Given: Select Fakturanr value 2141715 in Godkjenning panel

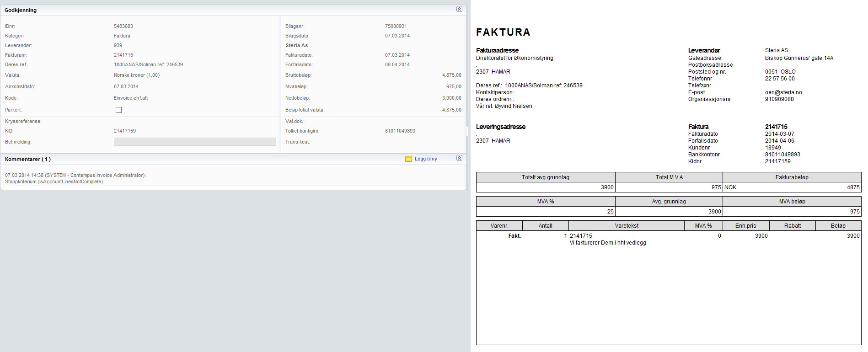Looking at the screenshot, I should click(x=123, y=55).
